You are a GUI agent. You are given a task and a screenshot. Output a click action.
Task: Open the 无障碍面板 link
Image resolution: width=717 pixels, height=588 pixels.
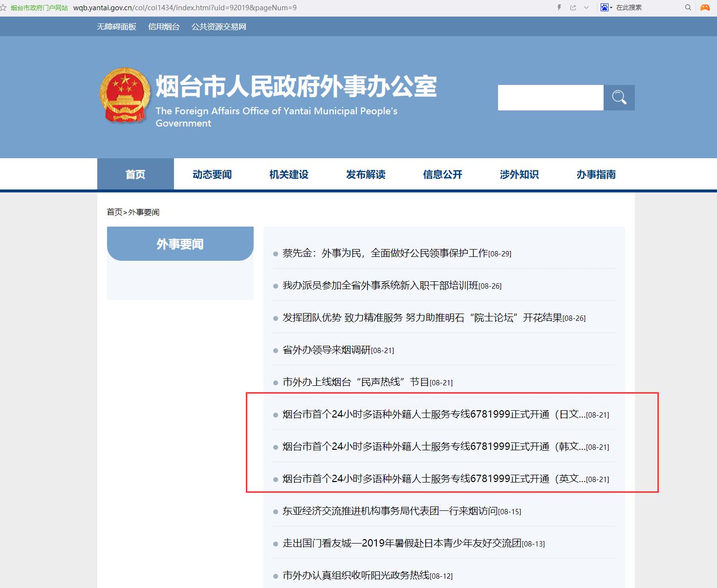coord(116,27)
